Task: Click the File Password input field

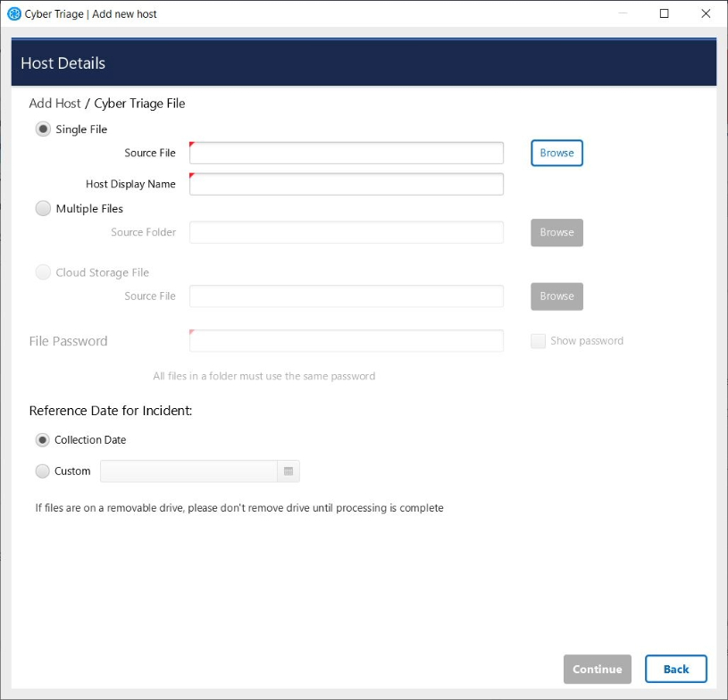Action: coord(347,341)
